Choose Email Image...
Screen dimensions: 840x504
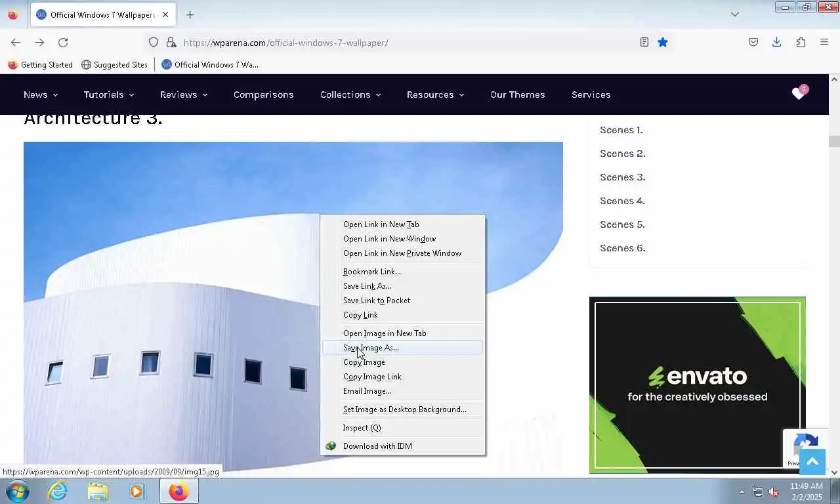click(x=402, y=391)
